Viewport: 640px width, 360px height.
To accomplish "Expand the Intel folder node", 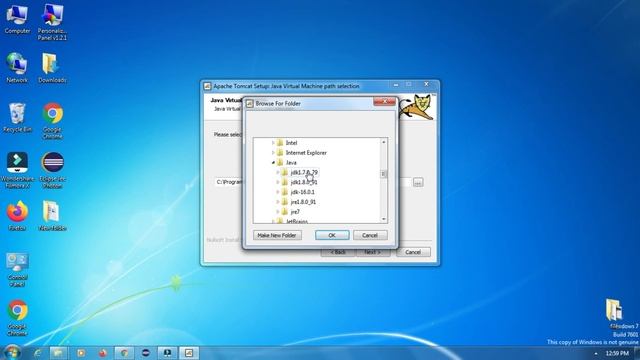I will (273, 143).
